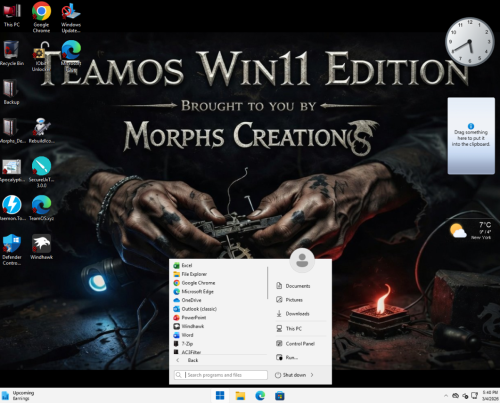
Task: Open File Explorer from the taskbar
Action: coord(240,396)
